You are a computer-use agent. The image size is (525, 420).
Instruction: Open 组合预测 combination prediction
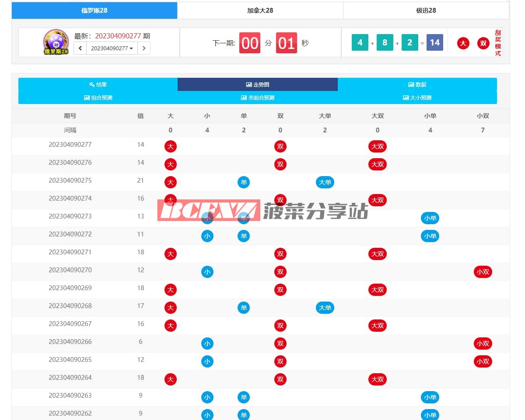point(98,97)
